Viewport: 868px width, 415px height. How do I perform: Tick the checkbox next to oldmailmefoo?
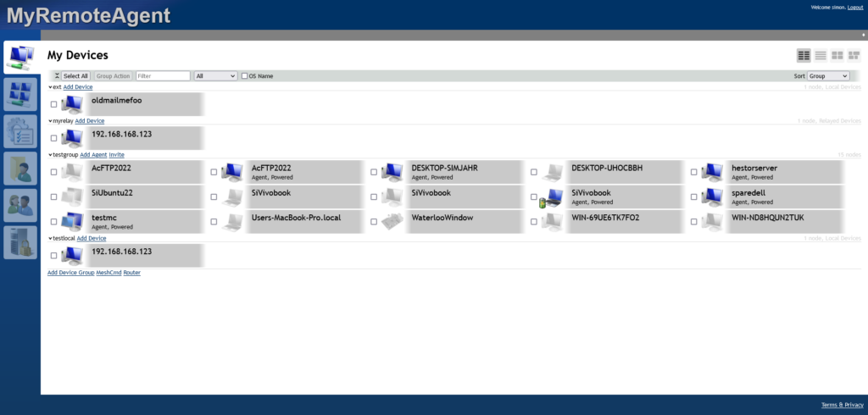point(54,105)
